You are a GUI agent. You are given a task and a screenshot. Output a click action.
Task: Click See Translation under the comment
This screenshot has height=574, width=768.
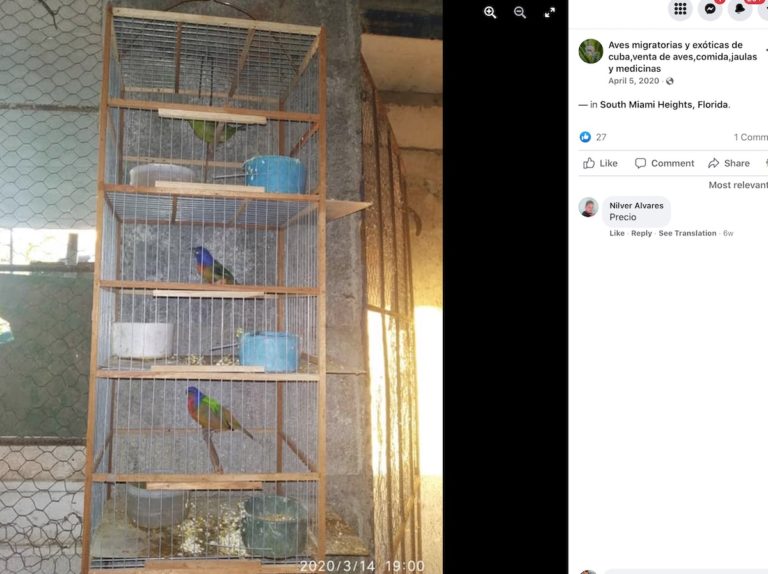click(687, 233)
